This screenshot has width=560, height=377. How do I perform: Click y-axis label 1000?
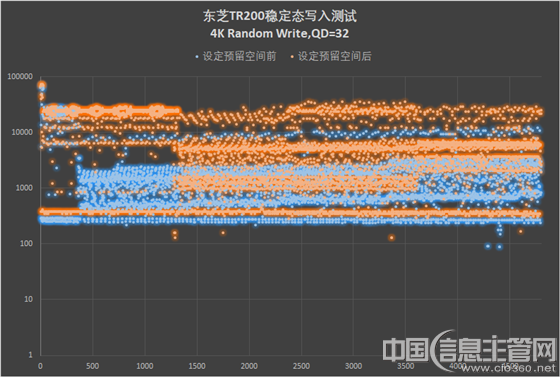24,188
